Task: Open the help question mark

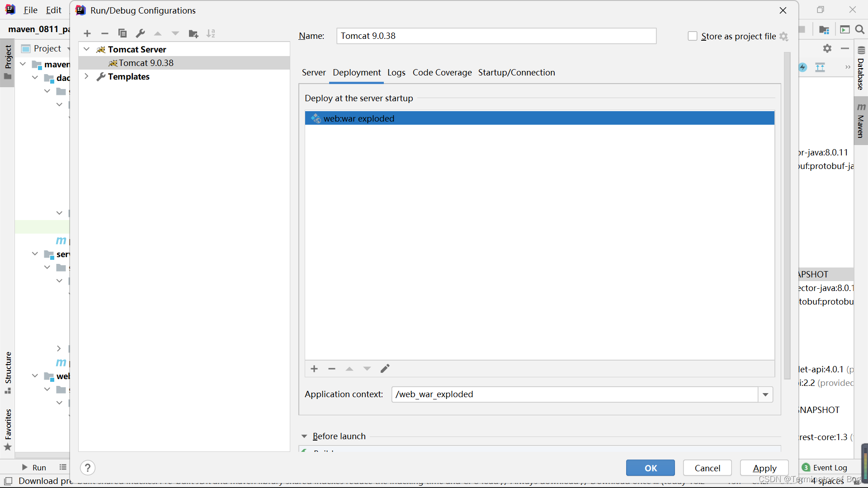Action: (88, 468)
